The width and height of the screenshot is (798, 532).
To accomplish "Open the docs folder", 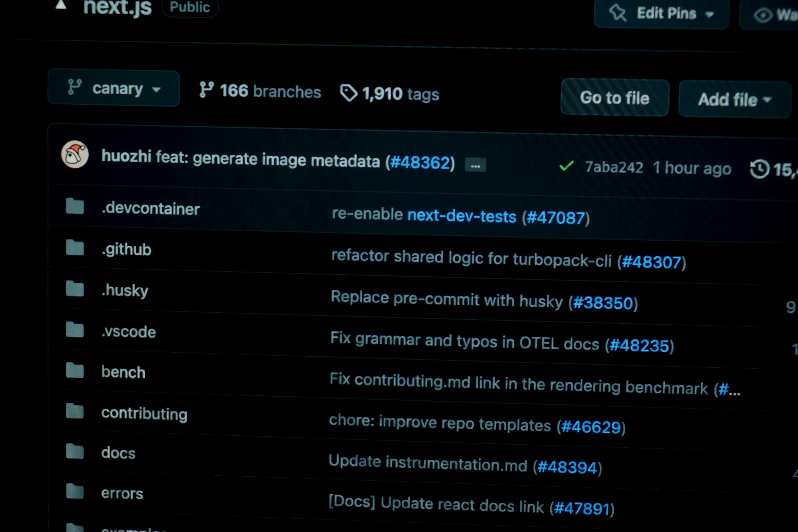I will coord(118,453).
